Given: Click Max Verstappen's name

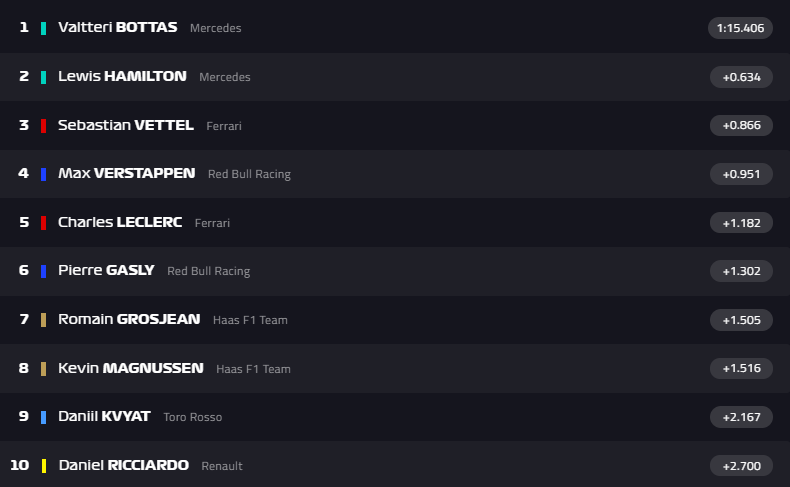Looking at the screenshot, I should 126,173.
